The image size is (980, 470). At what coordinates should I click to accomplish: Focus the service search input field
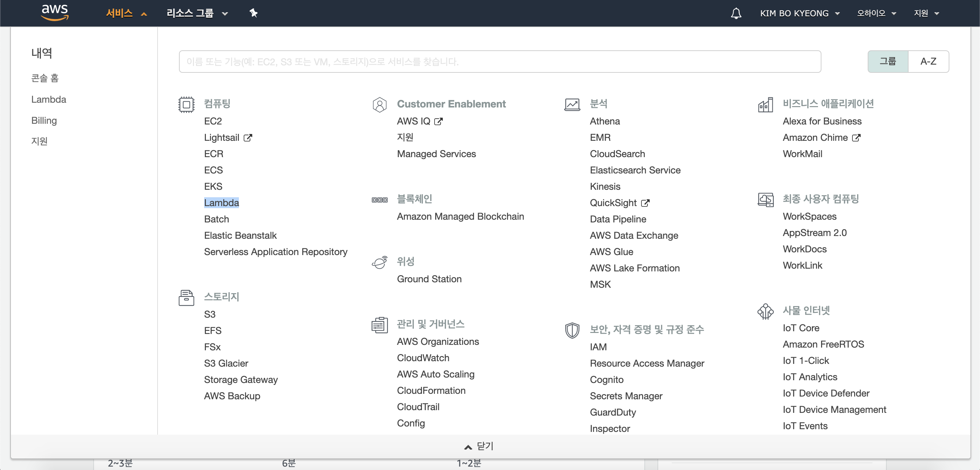coord(500,61)
